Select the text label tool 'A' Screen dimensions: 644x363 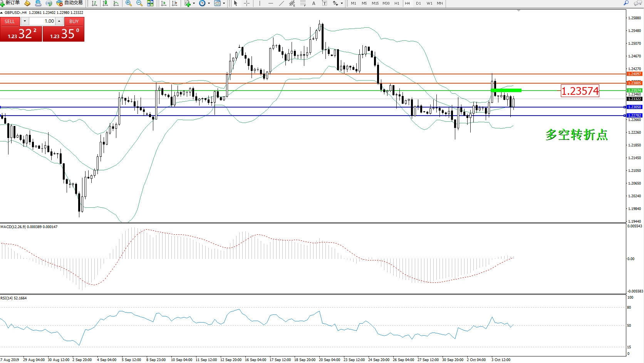coord(314,3)
